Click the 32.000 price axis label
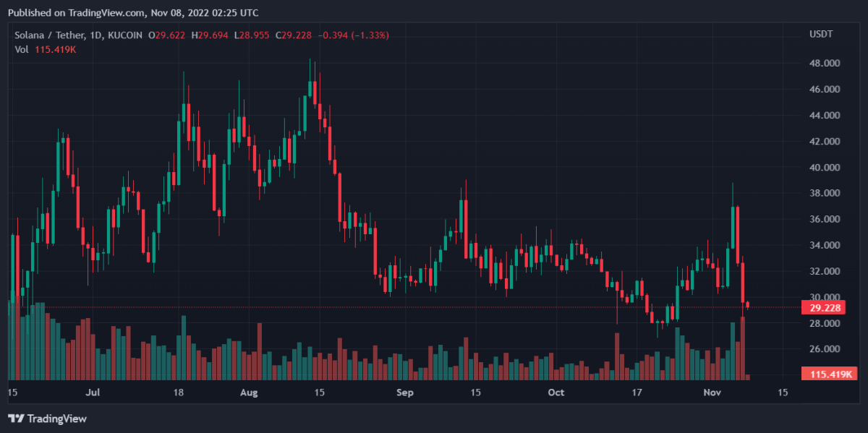The height and width of the screenshot is (433, 868). 825,271
